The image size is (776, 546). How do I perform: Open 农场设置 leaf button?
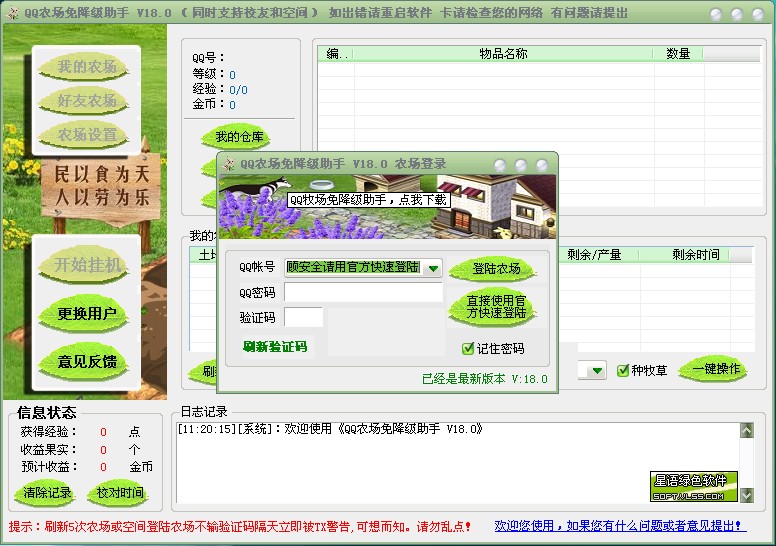pos(86,135)
